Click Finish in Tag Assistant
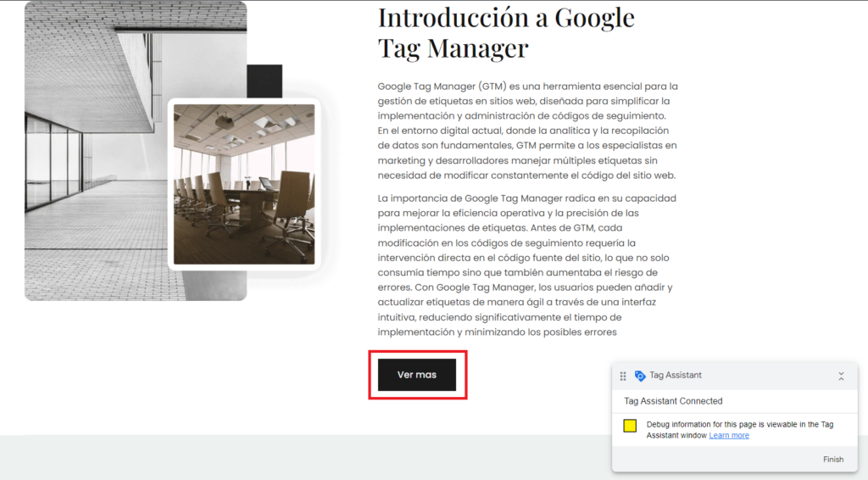The width and height of the screenshot is (868, 480). click(832, 460)
